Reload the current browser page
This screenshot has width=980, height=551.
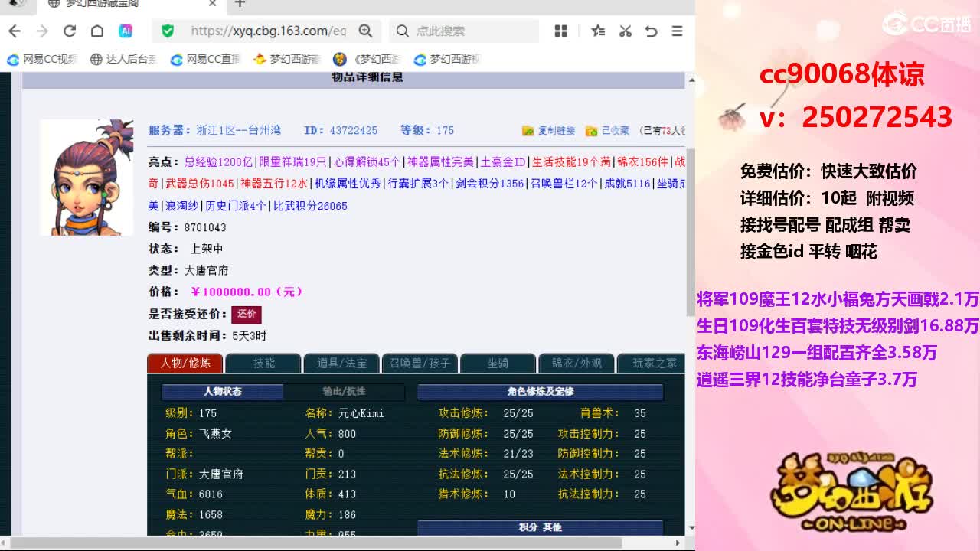pyautogui.click(x=70, y=31)
